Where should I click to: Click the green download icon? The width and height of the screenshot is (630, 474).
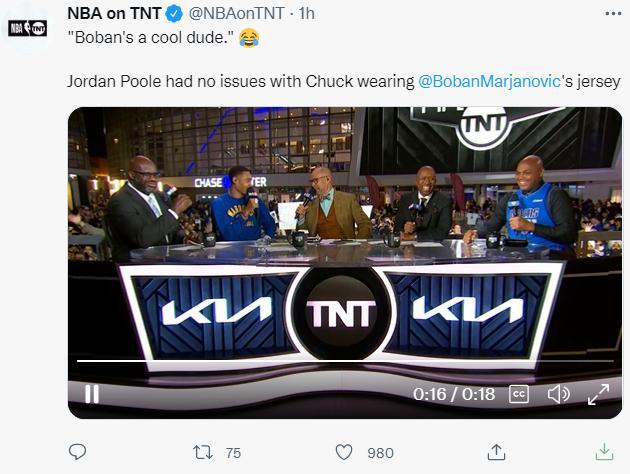[604, 452]
